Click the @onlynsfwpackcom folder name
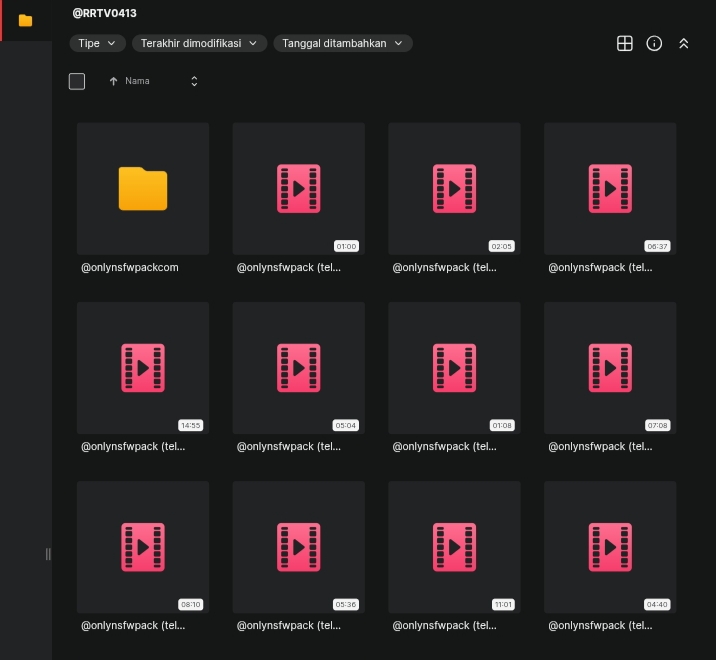The image size is (716, 660). coord(130,268)
